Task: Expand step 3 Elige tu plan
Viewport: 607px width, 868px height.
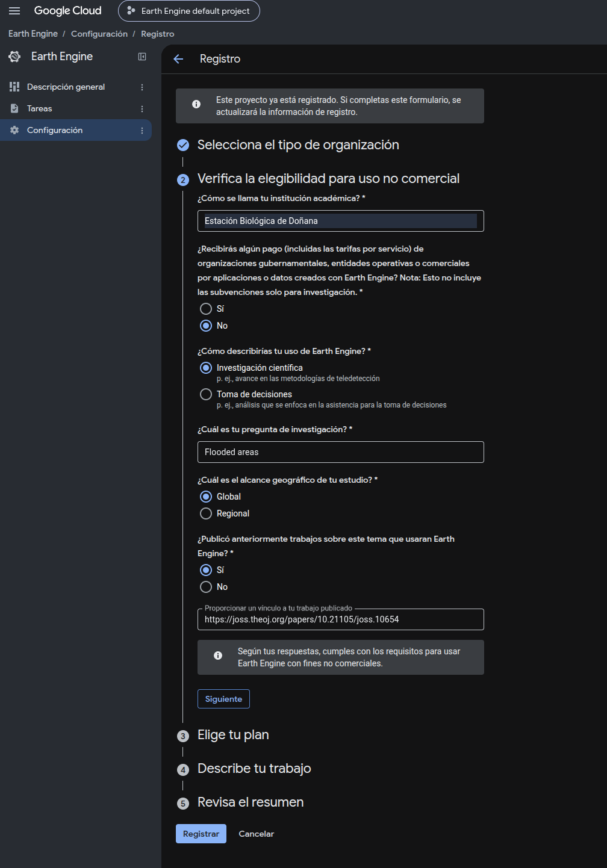Action: point(233,735)
